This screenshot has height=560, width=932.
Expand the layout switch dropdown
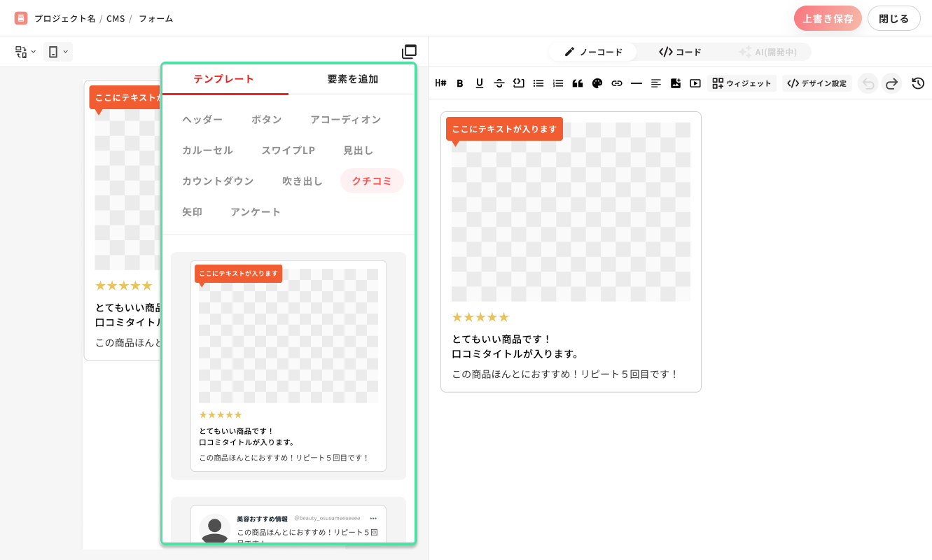pos(25,52)
